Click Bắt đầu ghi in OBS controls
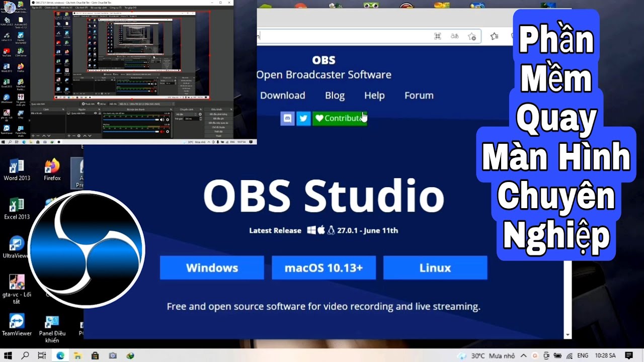Viewport: 644px width, 362px height. pyautogui.click(x=218, y=119)
